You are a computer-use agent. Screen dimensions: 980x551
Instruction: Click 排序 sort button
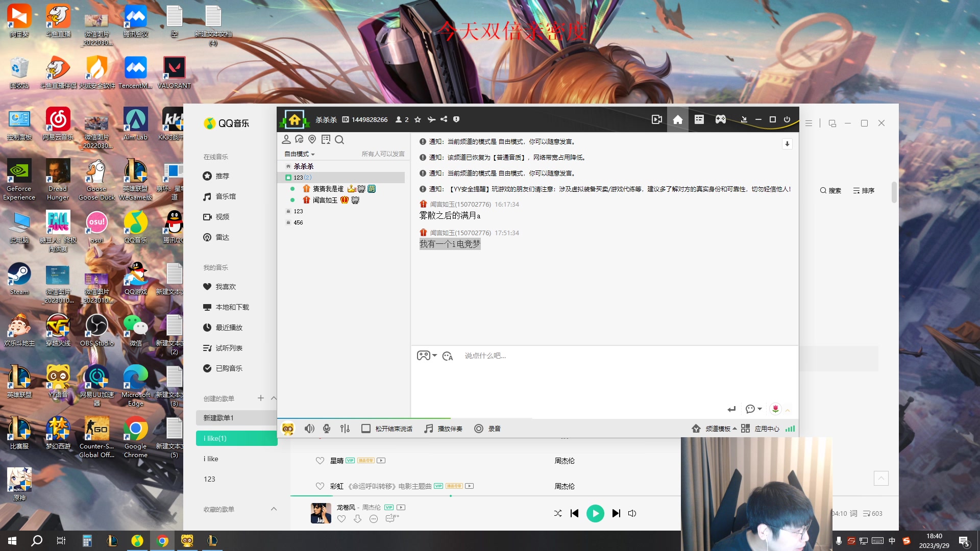pyautogui.click(x=864, y=190)
